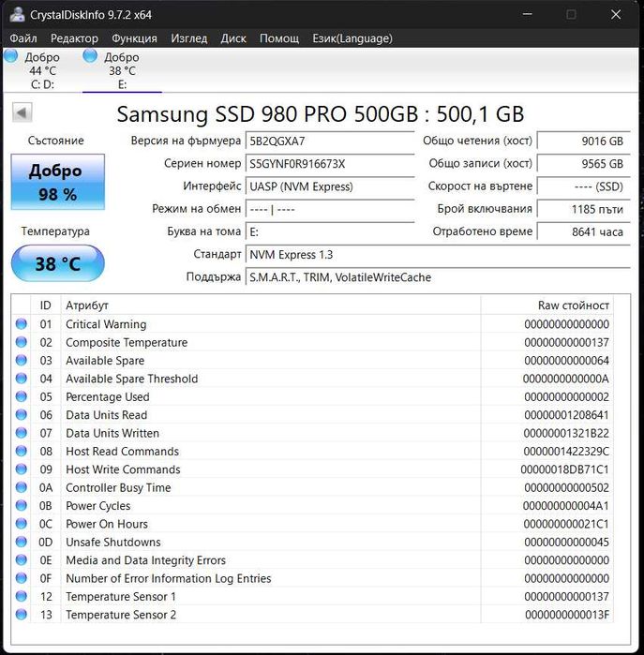Screen dimensions: 644x655
Task: Click raw value 0000018DB71C1
Action: click(x=565, y=469)
